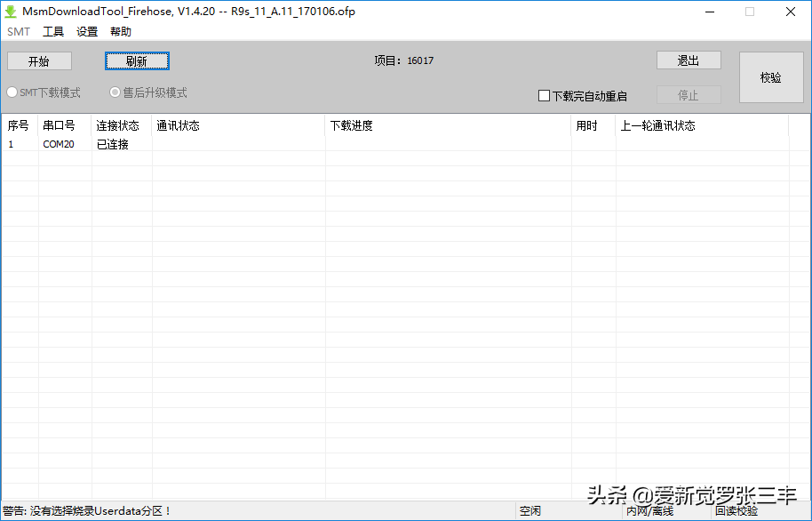Click the 下载进度 column header
Screen dimensions: 812x521
coord(449,125)
